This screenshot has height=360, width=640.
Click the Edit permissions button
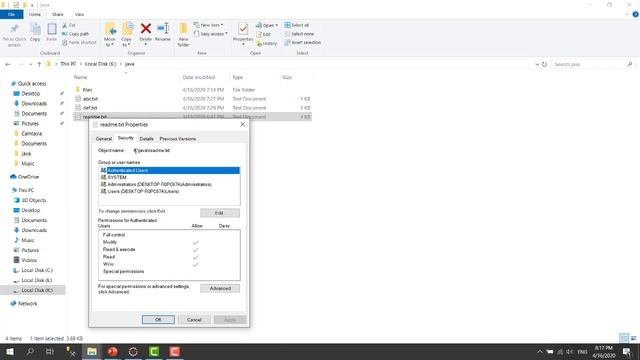point(220,213)
